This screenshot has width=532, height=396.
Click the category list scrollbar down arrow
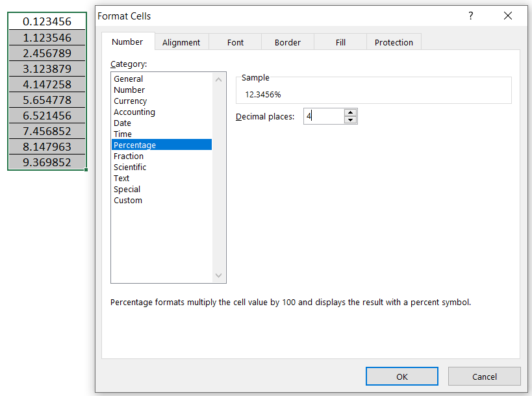click(219, 276)
